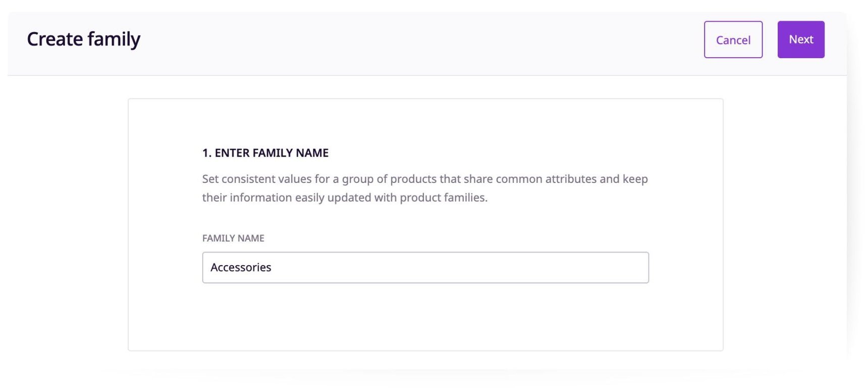The image size is (868, 390).
Task: Click the Create family page heading
Action: click(84, 38)
